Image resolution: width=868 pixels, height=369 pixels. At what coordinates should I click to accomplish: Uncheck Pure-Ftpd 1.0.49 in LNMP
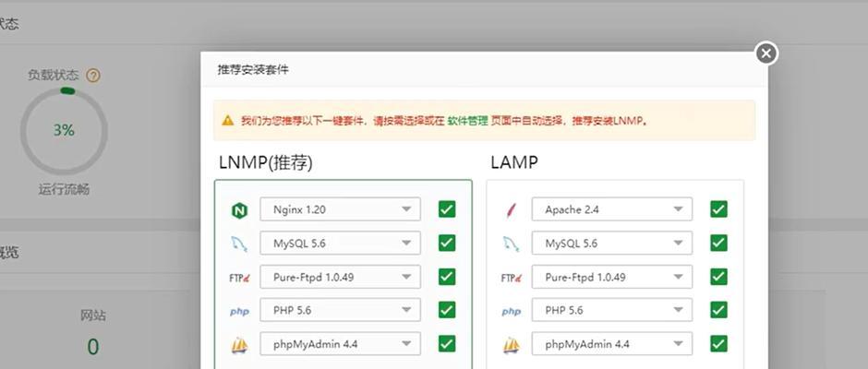[x=447, y=277]
